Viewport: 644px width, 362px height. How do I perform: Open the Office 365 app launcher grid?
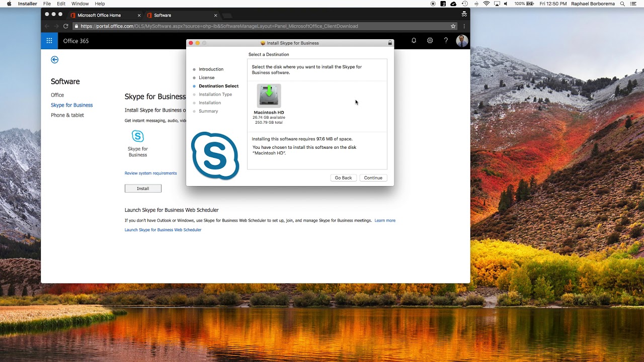49,41
